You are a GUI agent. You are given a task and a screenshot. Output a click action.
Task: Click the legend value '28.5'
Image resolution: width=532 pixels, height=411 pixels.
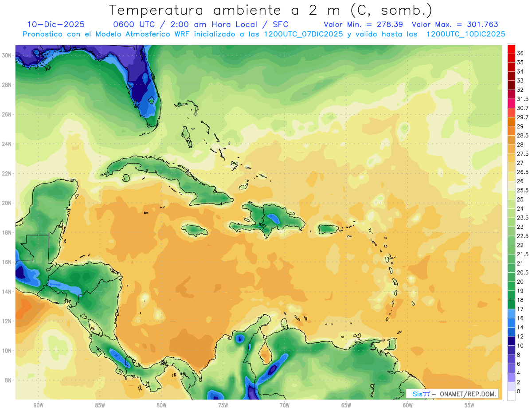pyautogui.click(x=522, y=136)
